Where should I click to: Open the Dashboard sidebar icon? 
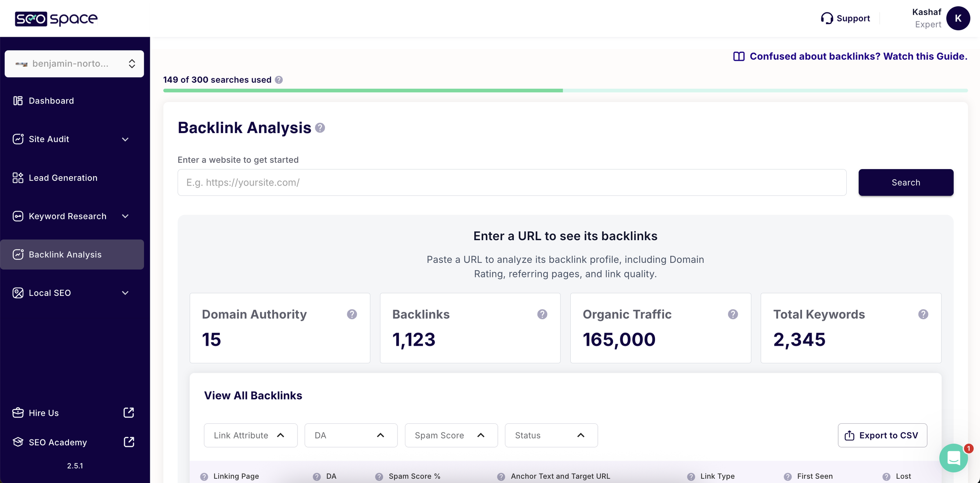pyautogui.click(x=18, y=100)
